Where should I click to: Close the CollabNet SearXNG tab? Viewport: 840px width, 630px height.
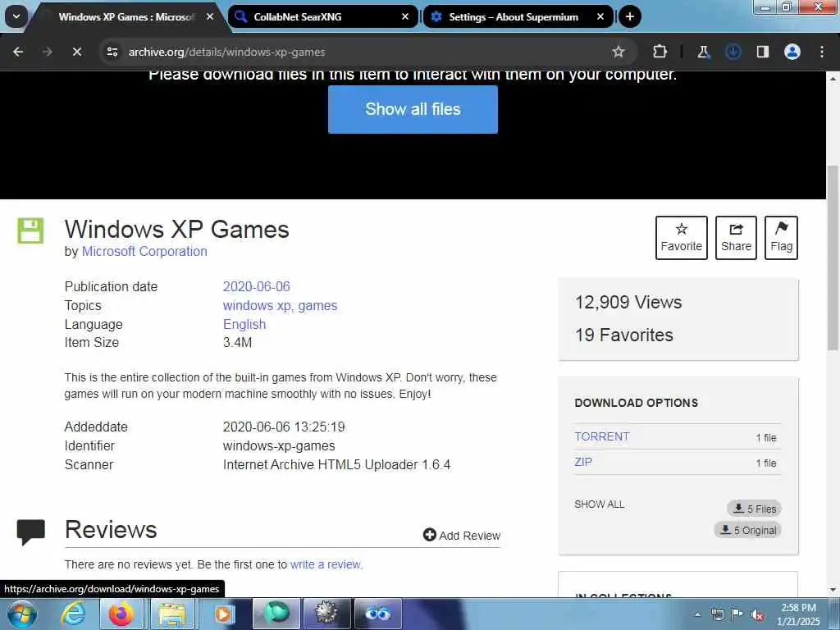[405, 16]
